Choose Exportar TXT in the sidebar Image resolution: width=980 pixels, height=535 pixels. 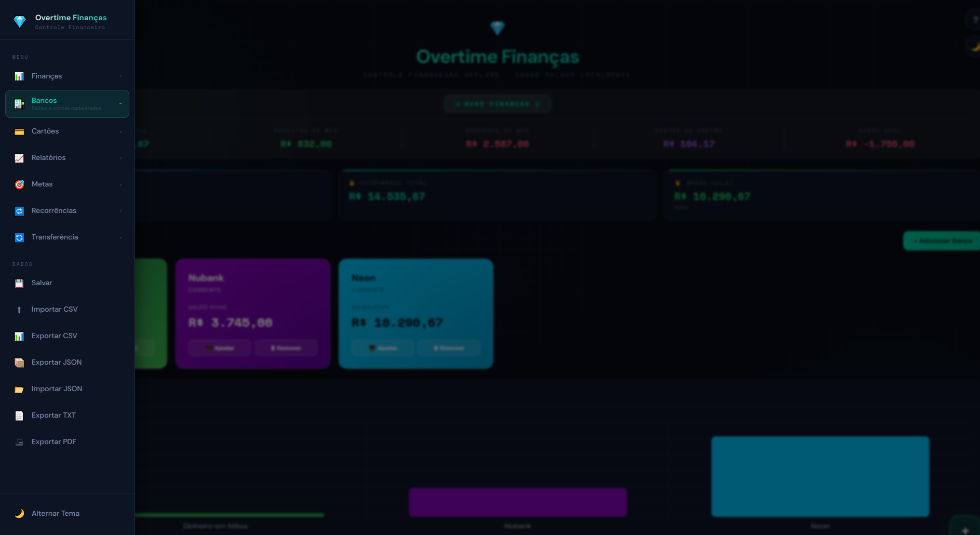pos(67,416)
